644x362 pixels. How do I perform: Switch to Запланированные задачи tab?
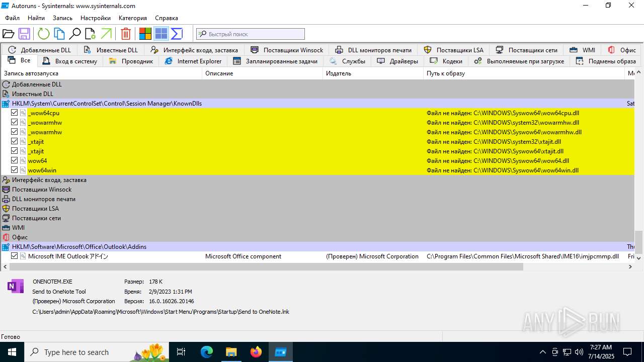tap(275, 61)
